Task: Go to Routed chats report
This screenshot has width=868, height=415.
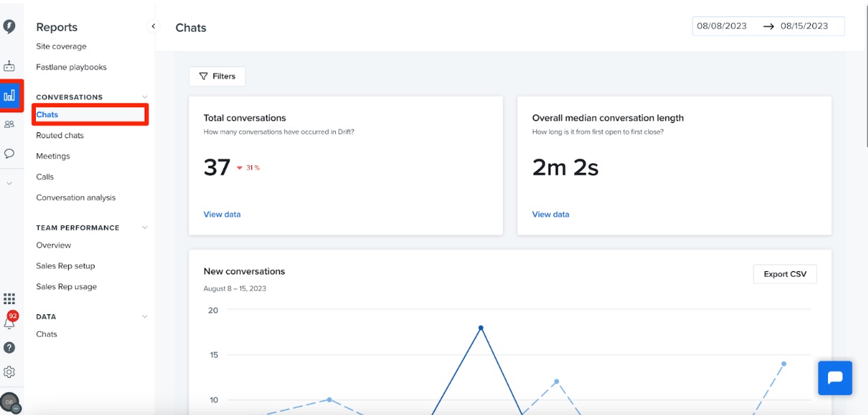Action: point(59,135)
